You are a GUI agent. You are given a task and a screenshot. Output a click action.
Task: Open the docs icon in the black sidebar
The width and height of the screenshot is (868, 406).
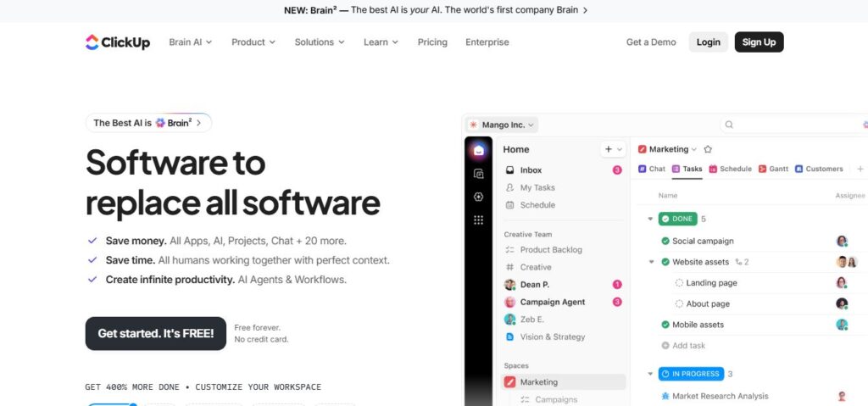479,174
